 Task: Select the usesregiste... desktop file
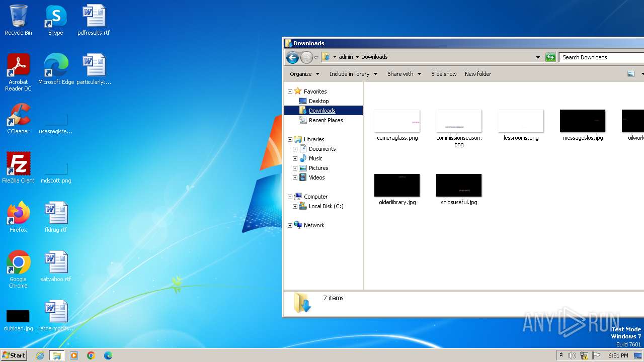coord(56,123)
